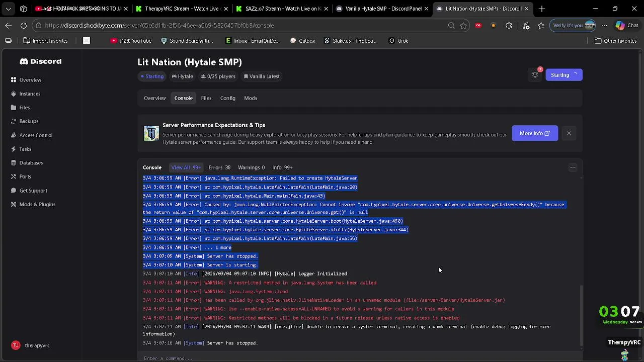Dismiss the Server Performance tips banner
Viewport: 644px width, 362px height.
click(x=569, y=133)
